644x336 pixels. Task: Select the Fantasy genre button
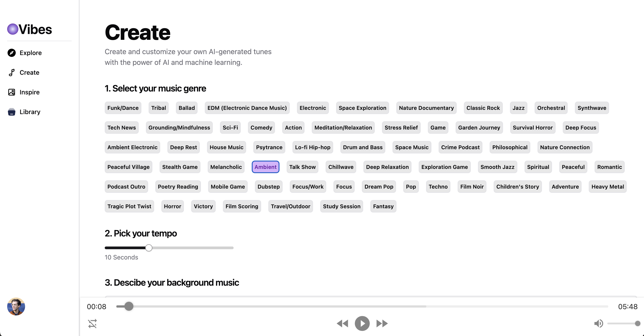click(383, 206)
